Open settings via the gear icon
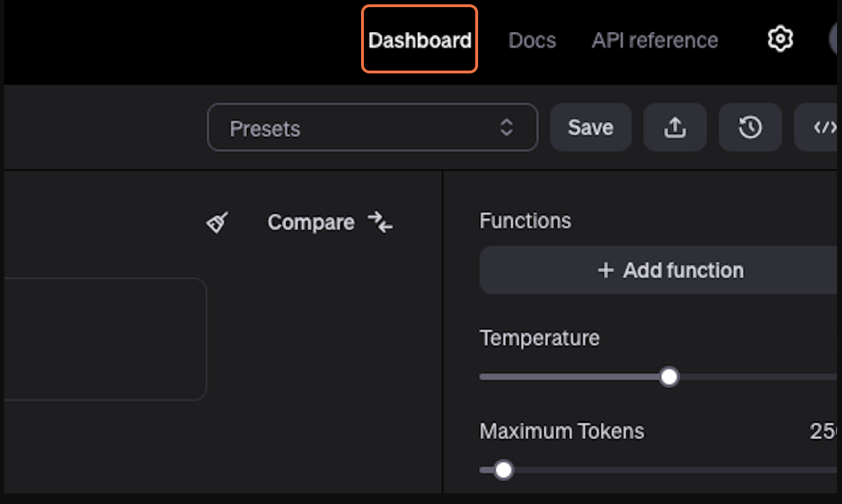 [x=781, y=38]
